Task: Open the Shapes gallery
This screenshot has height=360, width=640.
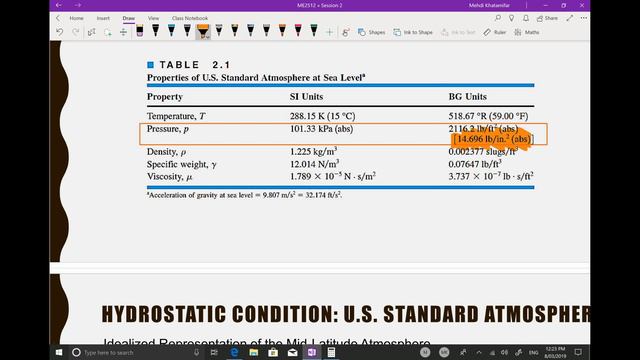Action: point(371,32)
